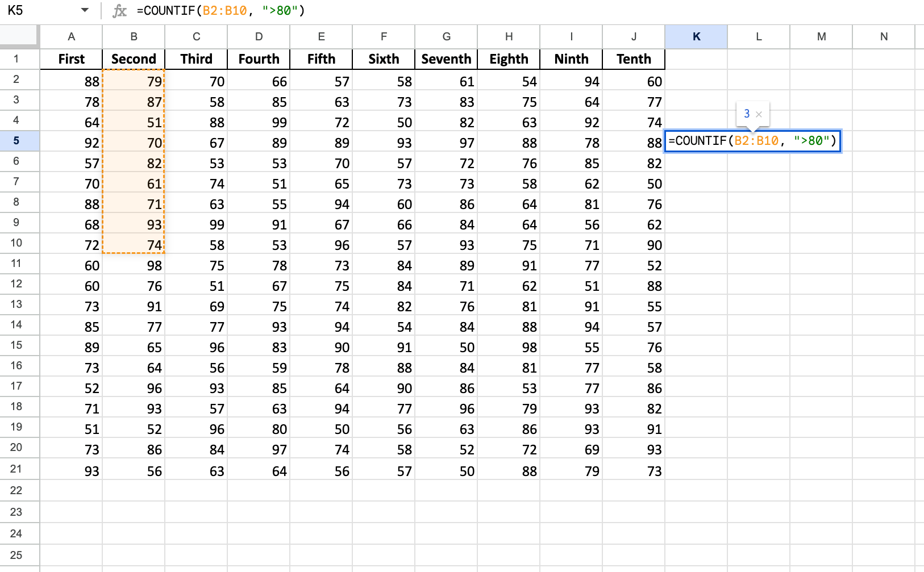Select row 10 header
The height and width of the screenshot is (572, 924).
click(x=19, y=243)
